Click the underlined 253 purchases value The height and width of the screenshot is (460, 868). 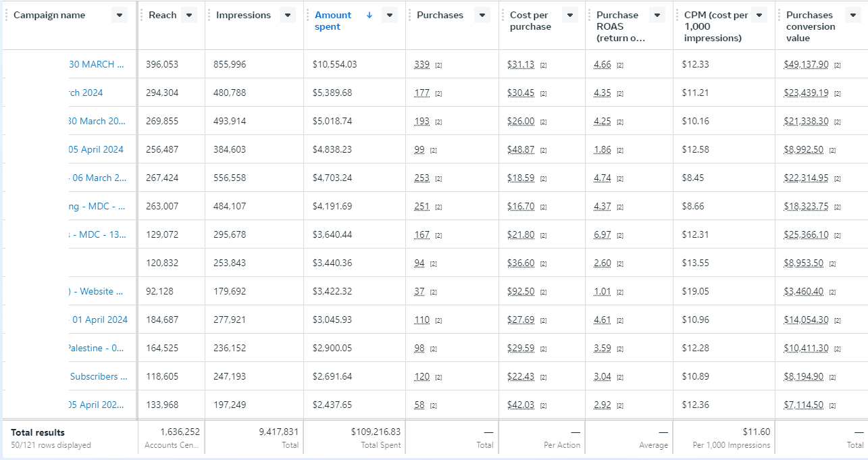[422, 178]
